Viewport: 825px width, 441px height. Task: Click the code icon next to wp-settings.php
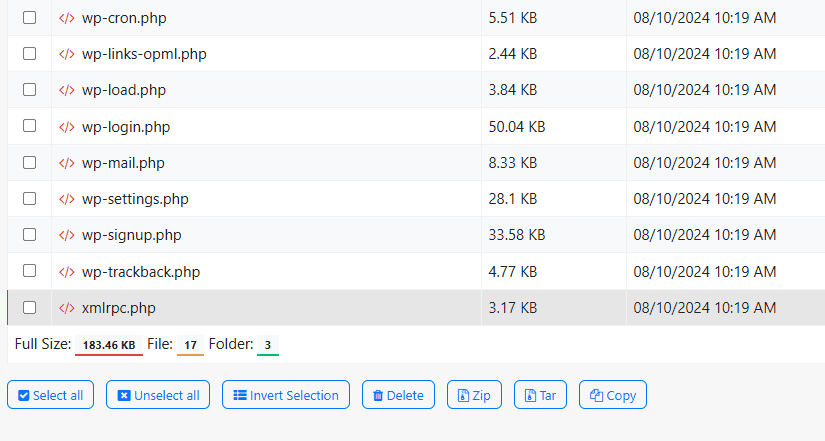(x=67, y=199)
